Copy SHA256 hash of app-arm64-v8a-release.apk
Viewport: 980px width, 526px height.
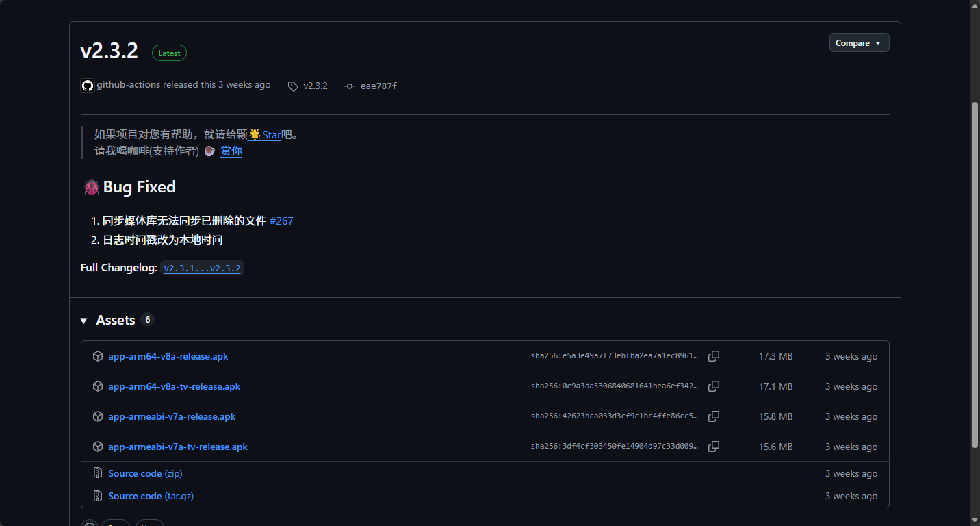[713, 356]
